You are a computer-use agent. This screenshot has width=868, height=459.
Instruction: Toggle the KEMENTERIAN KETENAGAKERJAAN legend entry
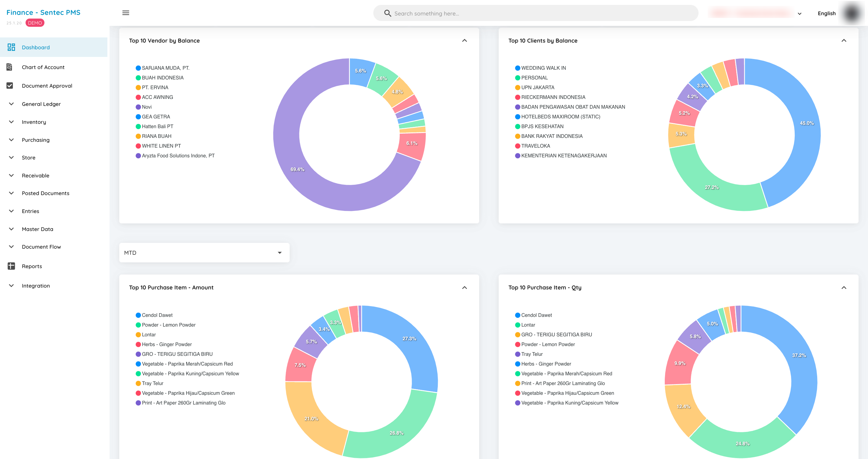561,156
